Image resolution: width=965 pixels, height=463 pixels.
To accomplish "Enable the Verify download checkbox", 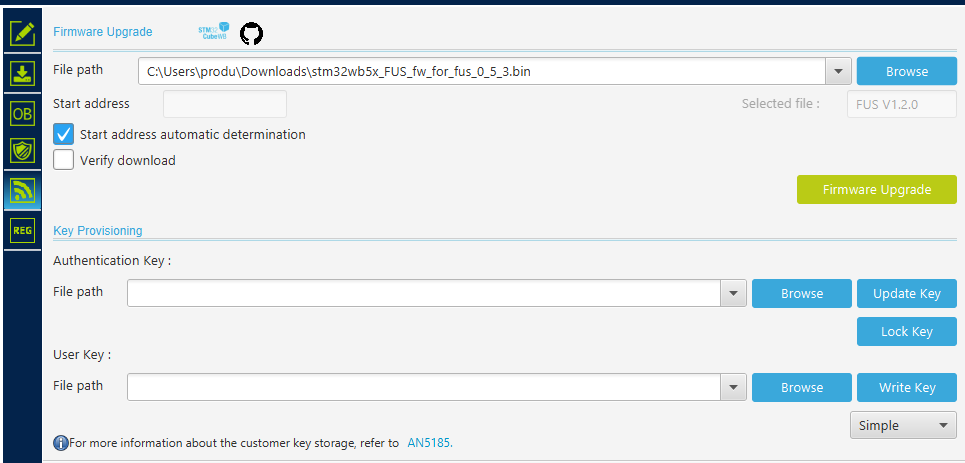I will (64, 160).
